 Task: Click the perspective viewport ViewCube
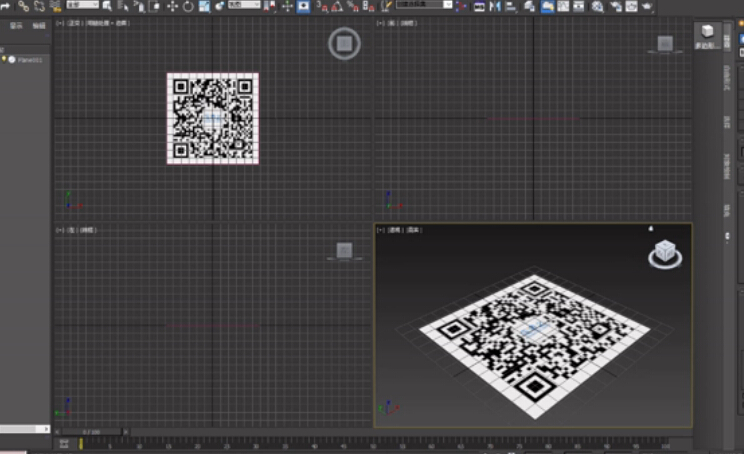(x=665, y=252)
